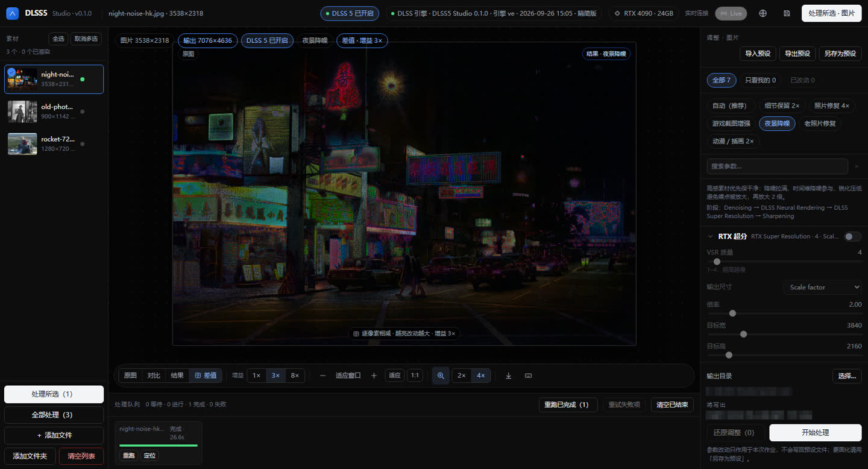868x469 pixels.
Task: Adjust the VSR 质量 slider
Action: click(784, 262)
